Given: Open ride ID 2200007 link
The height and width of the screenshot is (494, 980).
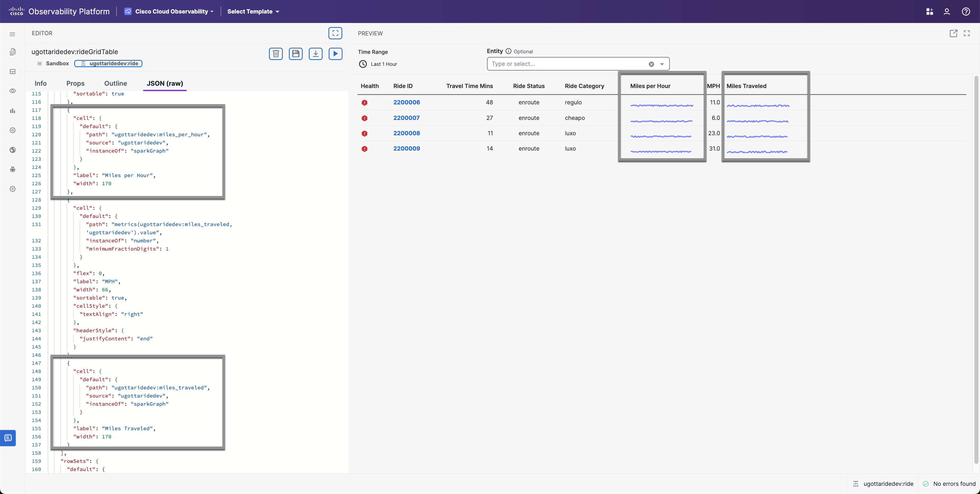Looking at the screenshot, I should (406, 118).
